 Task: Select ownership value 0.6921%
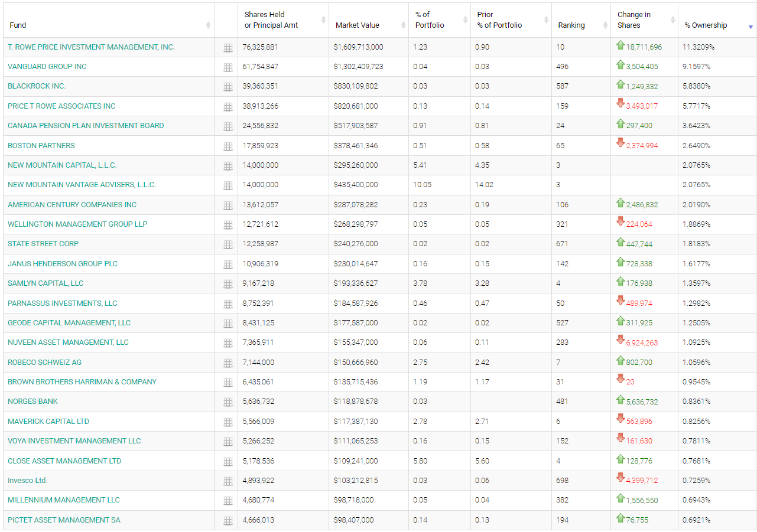pyautogui.click(x=697, y=520)
